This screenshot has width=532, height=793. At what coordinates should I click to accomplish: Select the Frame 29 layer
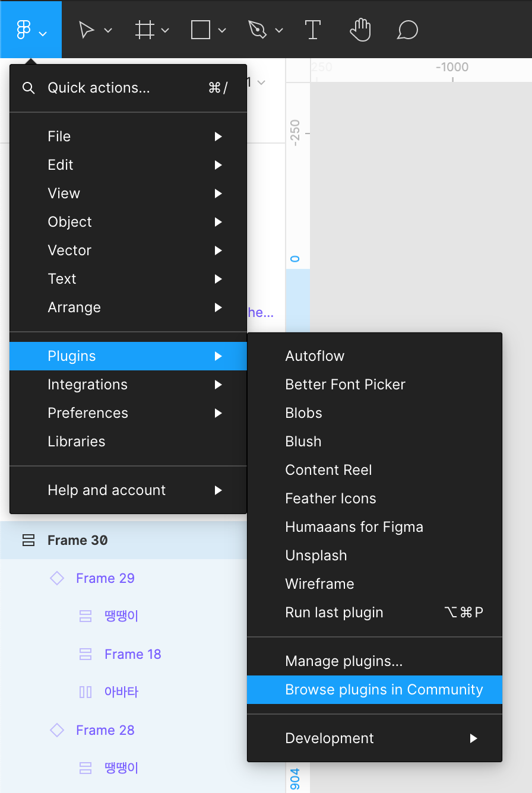coord(123,578)
